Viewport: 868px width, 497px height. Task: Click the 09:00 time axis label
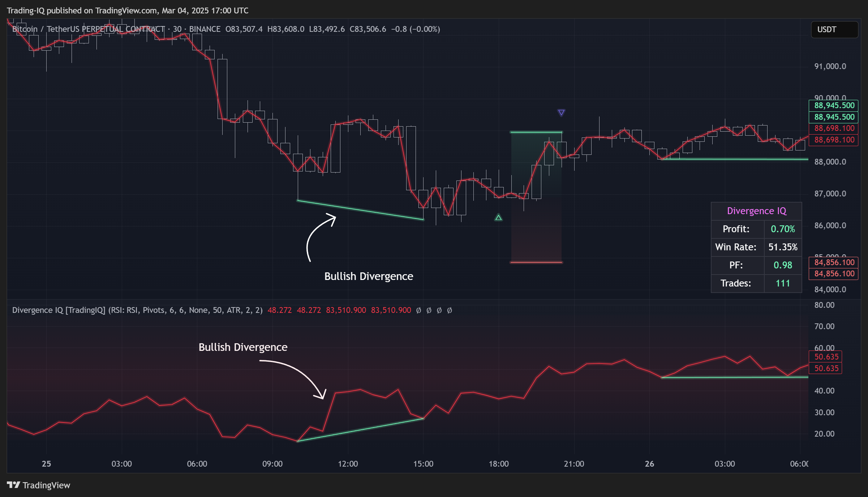[272, 464]
